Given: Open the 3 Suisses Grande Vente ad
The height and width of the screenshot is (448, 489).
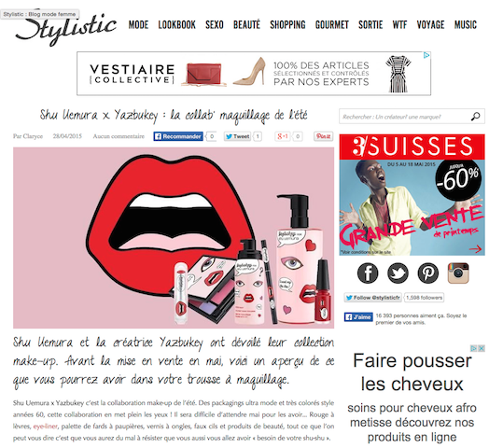Looking at the screenshot, I should pos(412,195).
